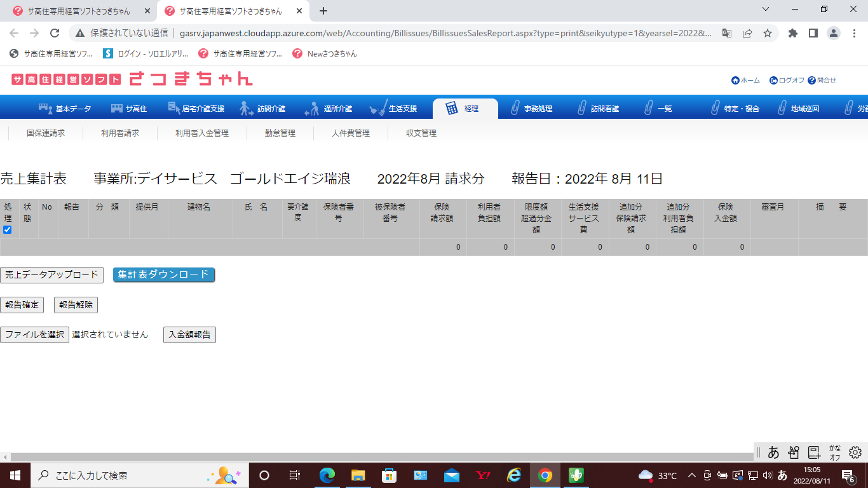The image size is (868, 488).
Task: Open the 通所介護 navigation item
Action: pyautogui.click(x=329, y=109)
